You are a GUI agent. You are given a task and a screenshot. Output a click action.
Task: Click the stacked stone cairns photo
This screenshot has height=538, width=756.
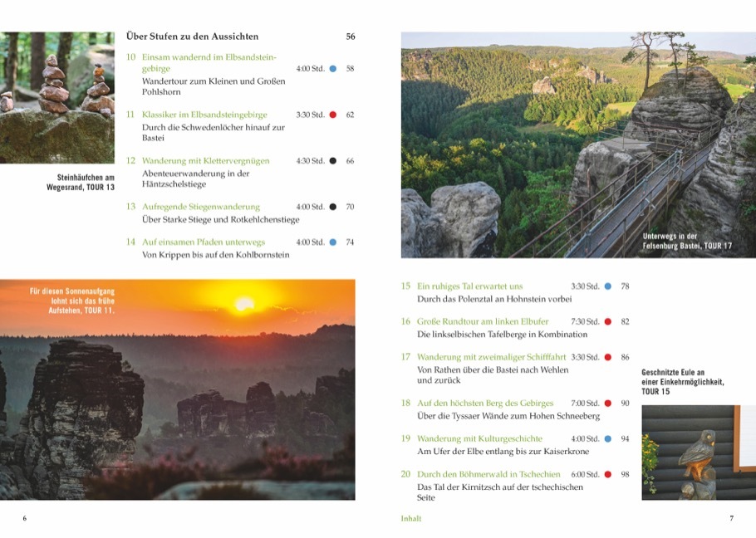coord(56,97)
